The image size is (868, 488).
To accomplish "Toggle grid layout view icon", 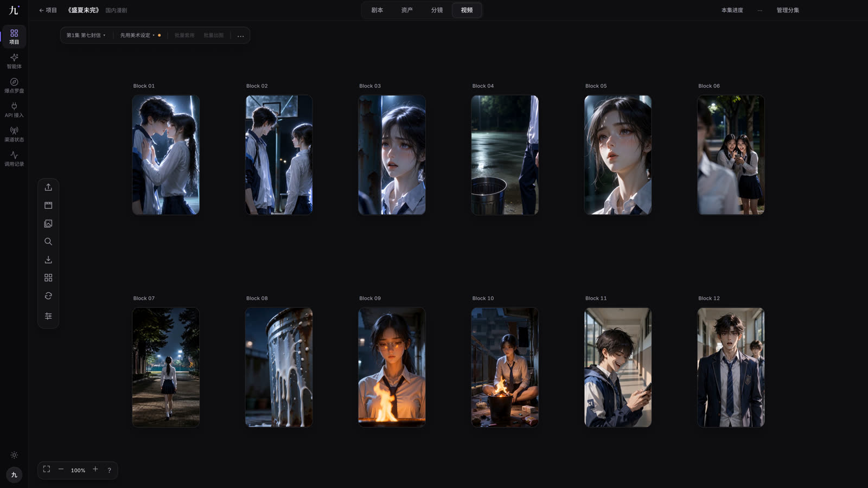I will tap(48, 278).
